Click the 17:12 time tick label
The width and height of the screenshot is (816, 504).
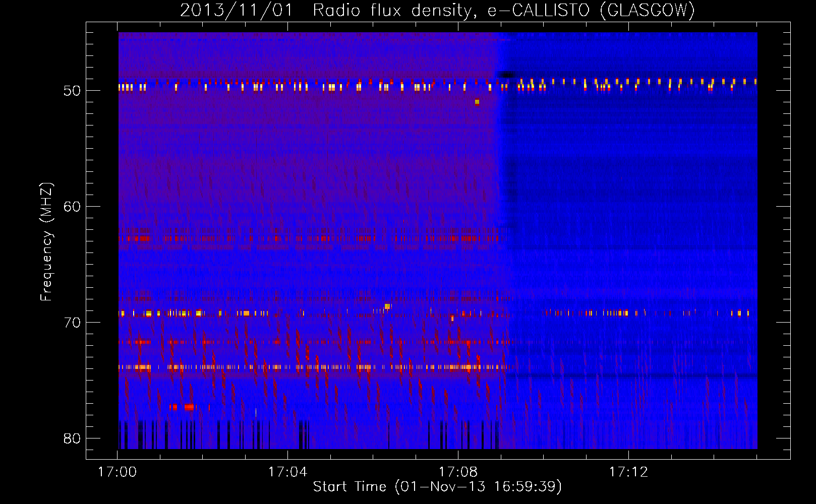tap(628, 472)
